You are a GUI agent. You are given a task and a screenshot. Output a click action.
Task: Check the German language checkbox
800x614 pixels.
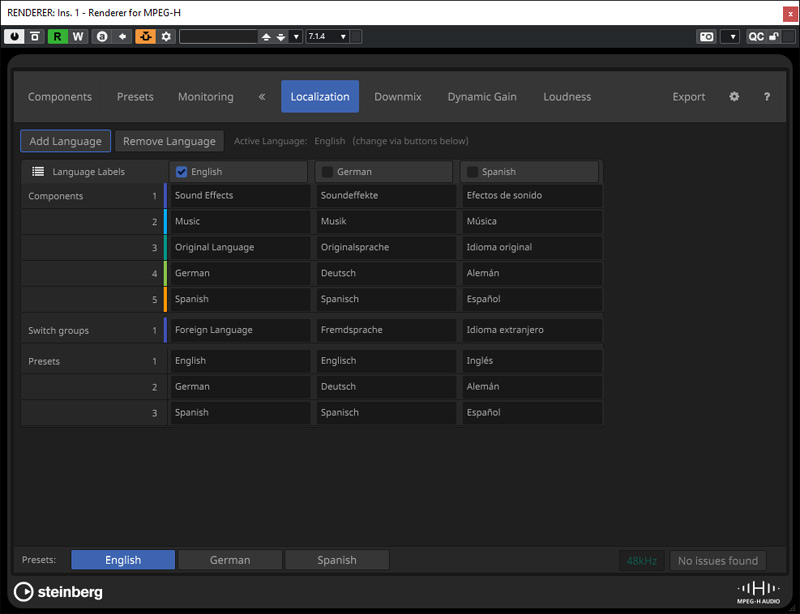327,172
